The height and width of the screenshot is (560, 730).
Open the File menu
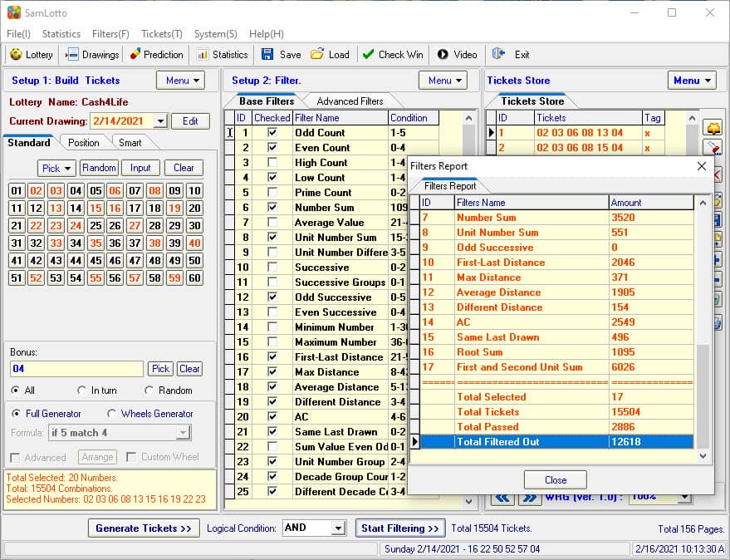(18, 34)
